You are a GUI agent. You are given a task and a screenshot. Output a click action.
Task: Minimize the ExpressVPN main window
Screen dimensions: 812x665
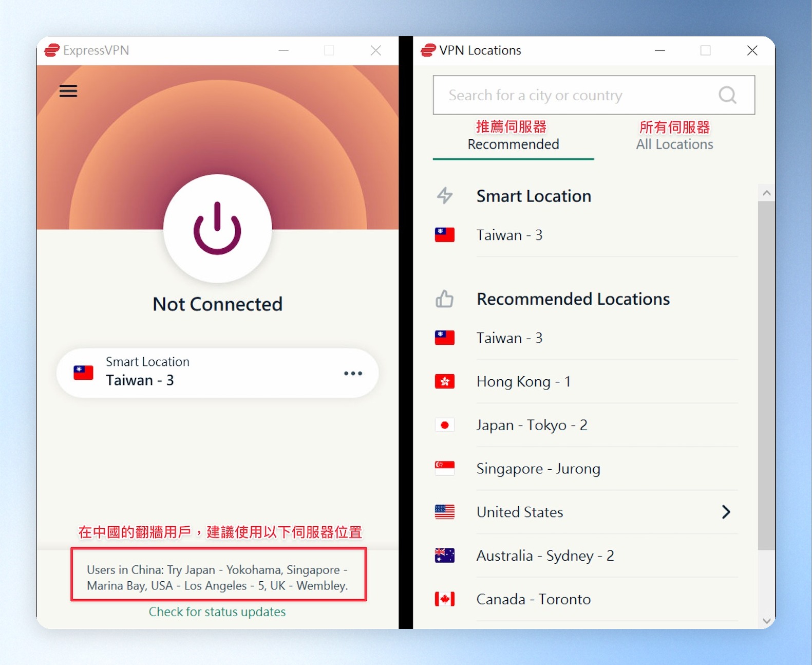pos(284,50)
